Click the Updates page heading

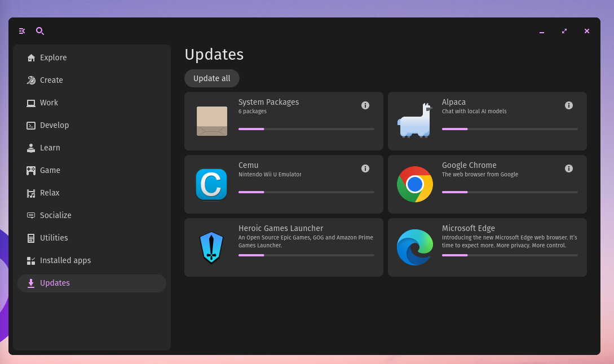(214, 55)
